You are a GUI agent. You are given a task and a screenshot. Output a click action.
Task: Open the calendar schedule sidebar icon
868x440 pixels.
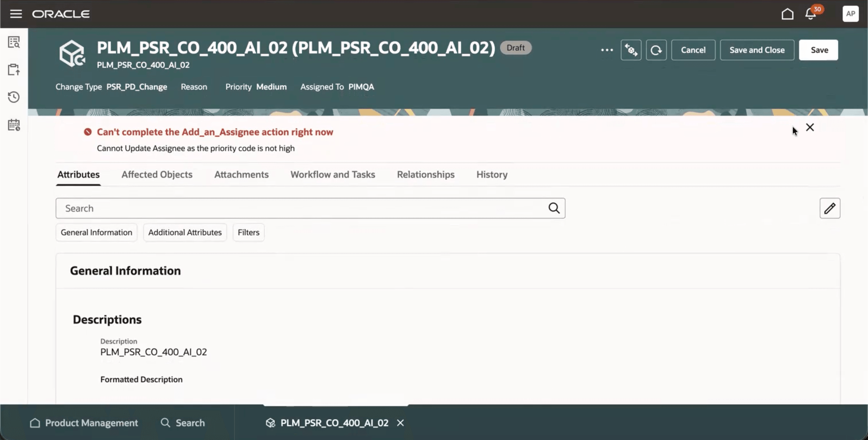tap(14, 125)
